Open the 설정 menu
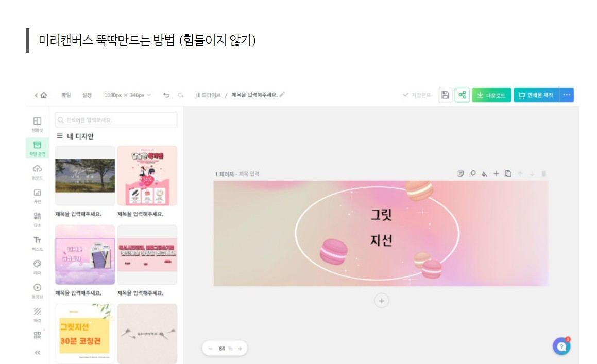This screenshot has width=597, height=364. [x=87, y=95]
